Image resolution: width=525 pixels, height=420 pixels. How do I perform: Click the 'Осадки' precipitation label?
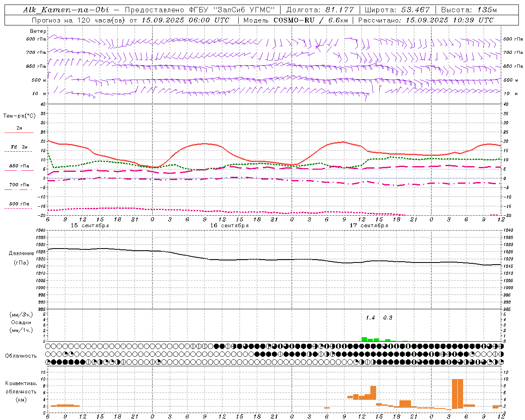[21, 322]
